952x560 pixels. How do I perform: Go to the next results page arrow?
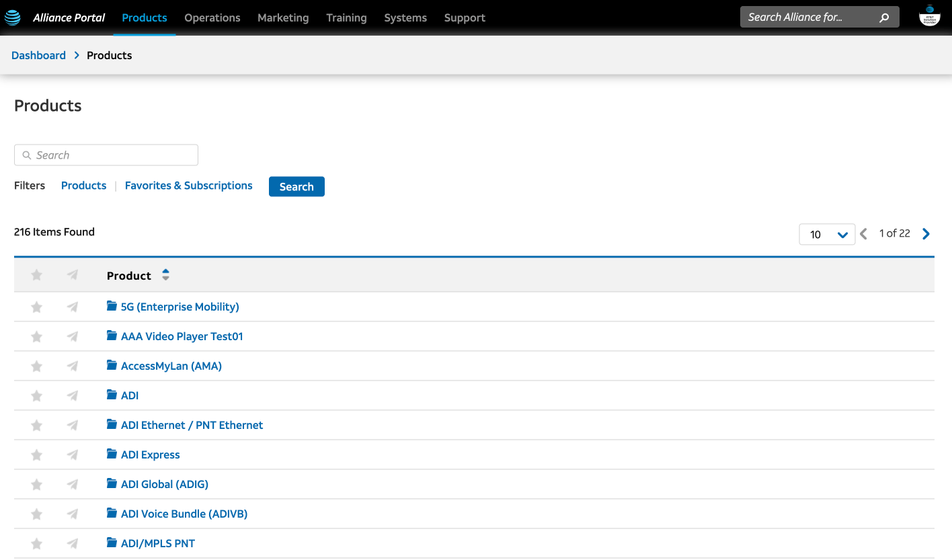tap(926, 234)
